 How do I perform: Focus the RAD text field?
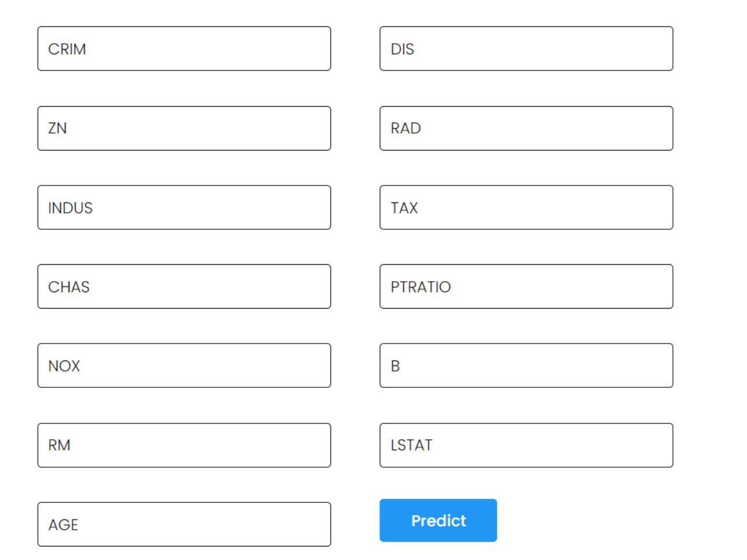[526, 128]
